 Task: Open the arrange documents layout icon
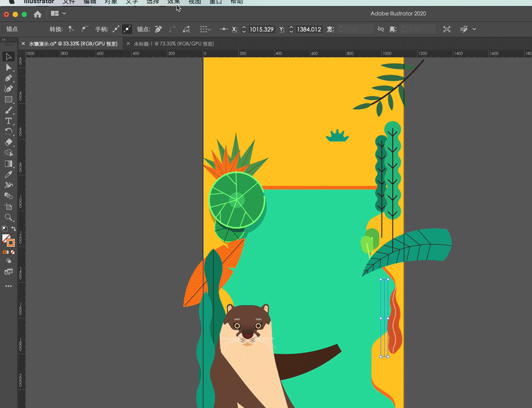point(55,14)
